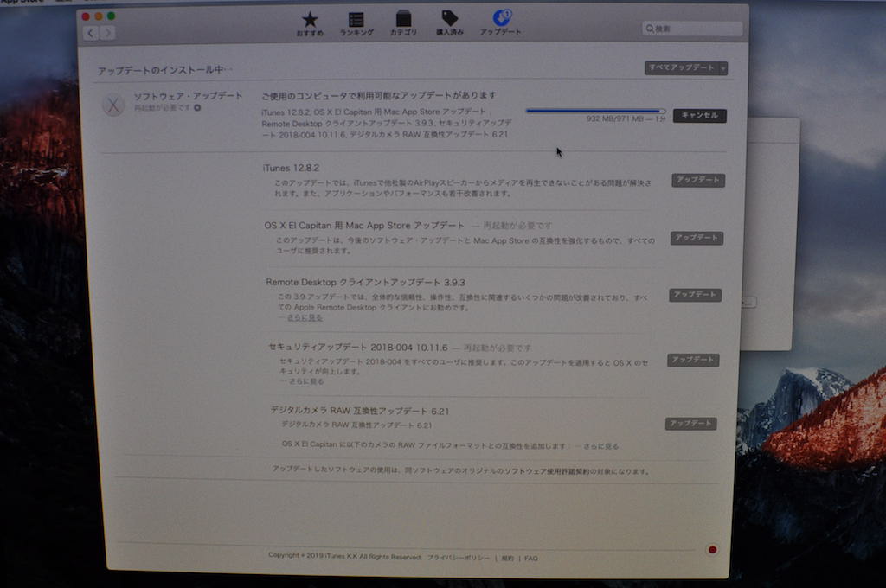Click restart-required info icon under ソフトウェア・アップデート
886x588 pixels.
pyautogui.click(x=197, y=108)
